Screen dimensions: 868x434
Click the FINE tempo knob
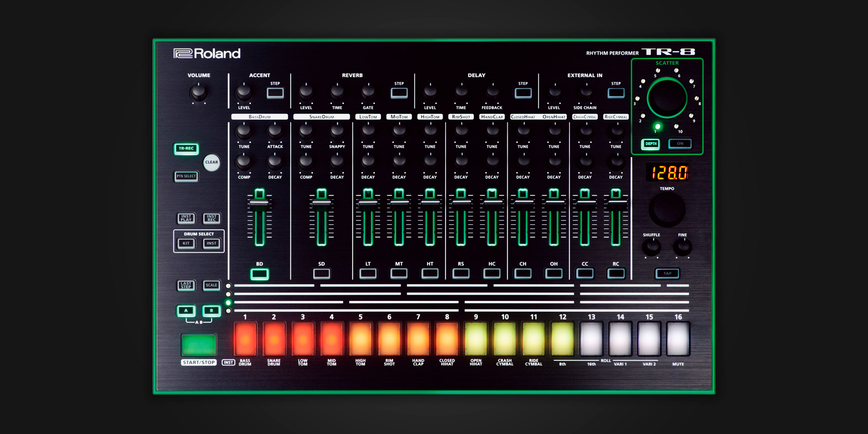(x=682, y=247)
